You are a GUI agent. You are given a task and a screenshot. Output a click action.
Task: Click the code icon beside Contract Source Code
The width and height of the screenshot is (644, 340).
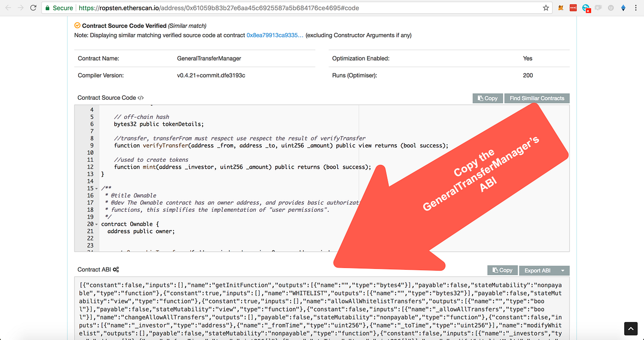(x=141, y=98)
